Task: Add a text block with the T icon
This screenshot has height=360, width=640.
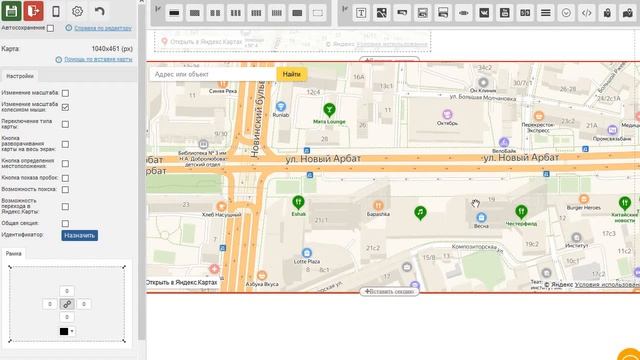Action: [x=361, y=13]
